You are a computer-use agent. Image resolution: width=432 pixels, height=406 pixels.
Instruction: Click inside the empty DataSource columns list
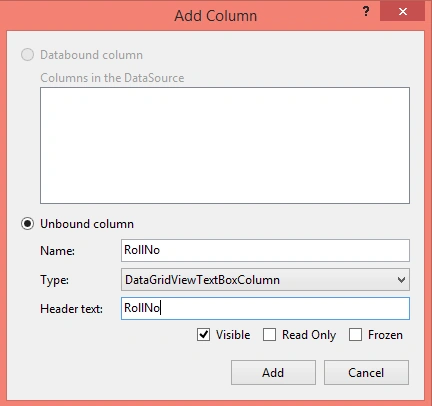225,145
